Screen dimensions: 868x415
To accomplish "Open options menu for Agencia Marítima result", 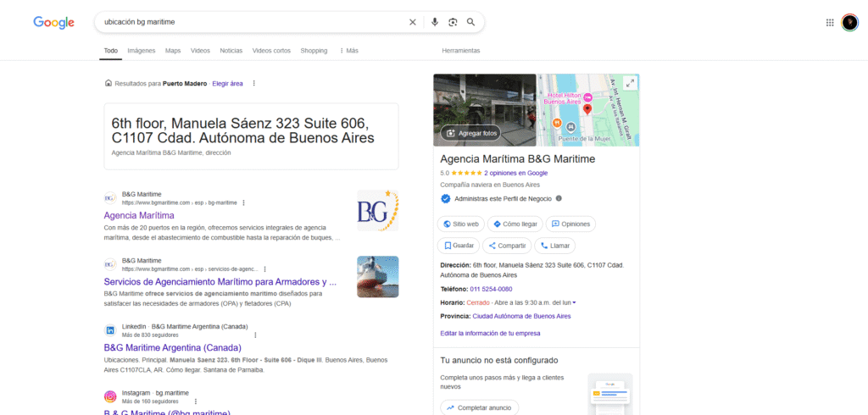I will click(x=244, y=202).
